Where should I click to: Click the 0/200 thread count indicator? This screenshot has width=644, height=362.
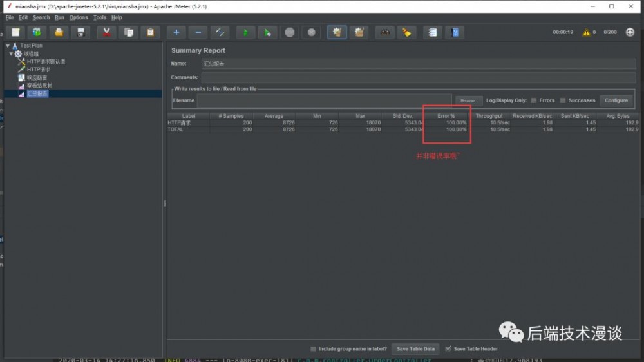click(610, 32)
